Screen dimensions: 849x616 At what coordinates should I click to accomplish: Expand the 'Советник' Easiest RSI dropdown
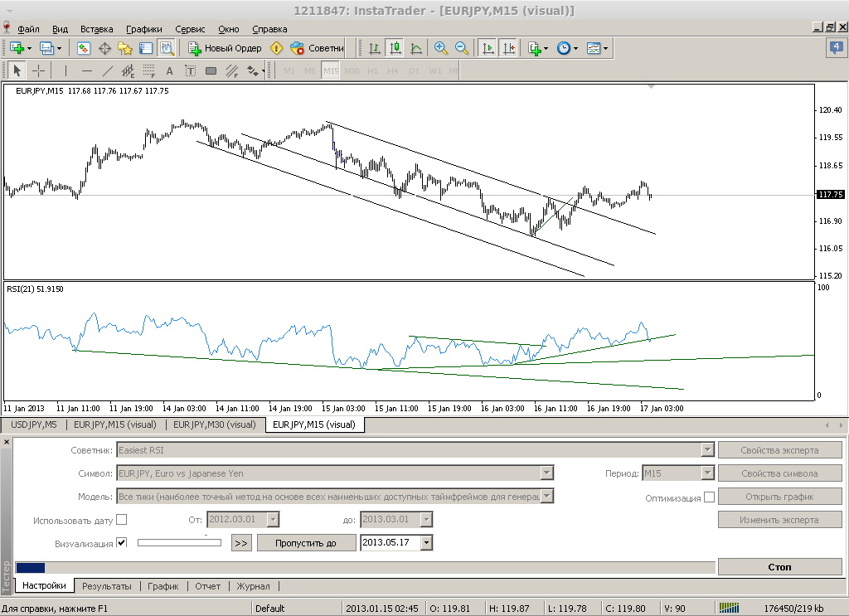click(707, 450)
